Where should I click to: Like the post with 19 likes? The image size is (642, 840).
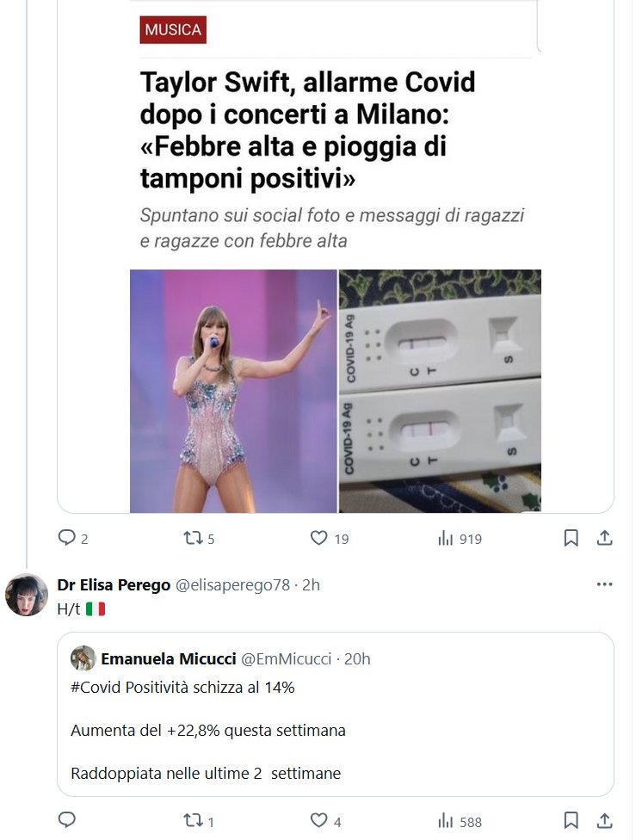(x=318, y=538)
